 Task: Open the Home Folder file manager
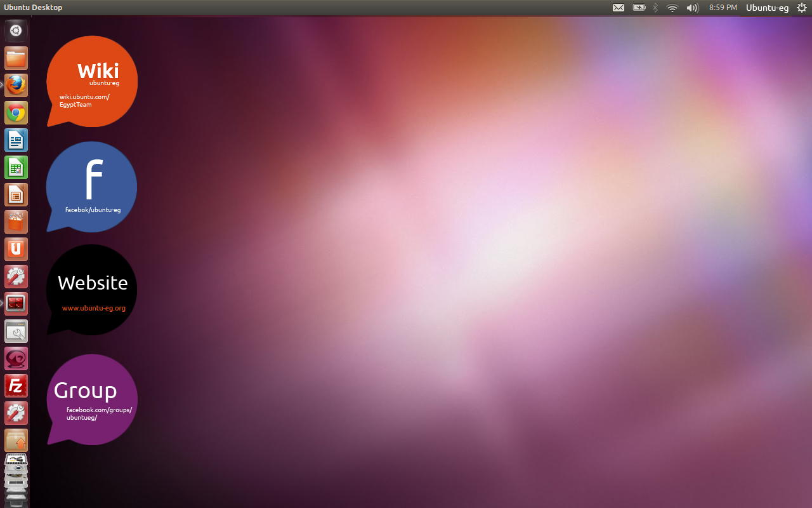16,58
